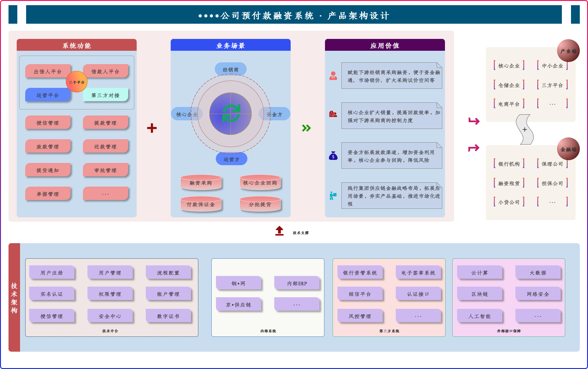Click the 数字证书 block
Screen dimensions: 588x369
(x=168, y=316)
